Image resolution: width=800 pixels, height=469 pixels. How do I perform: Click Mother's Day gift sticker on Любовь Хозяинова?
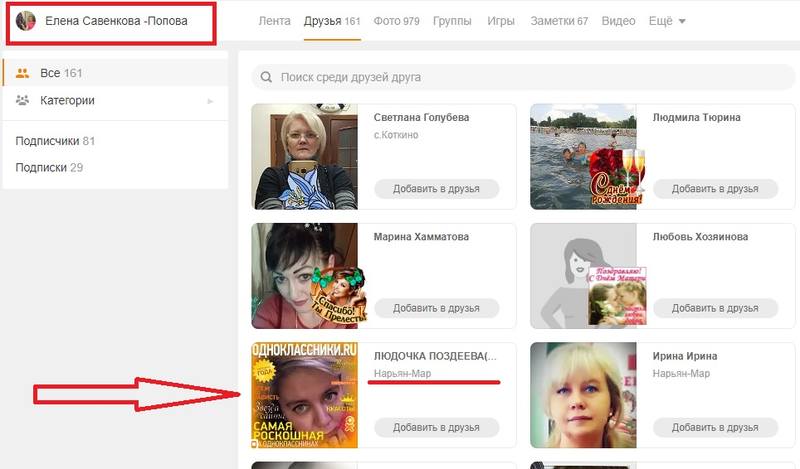click(x=617, y=296)
